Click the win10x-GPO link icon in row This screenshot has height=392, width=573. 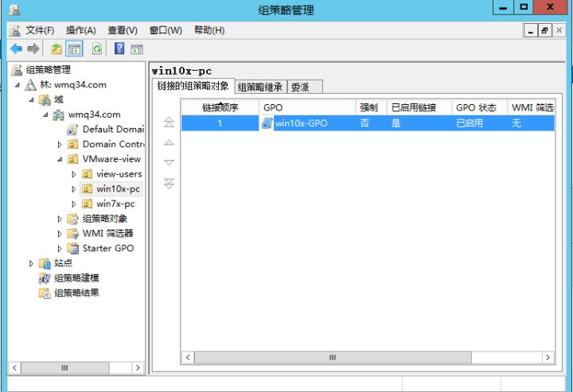(x=267, y=123)
